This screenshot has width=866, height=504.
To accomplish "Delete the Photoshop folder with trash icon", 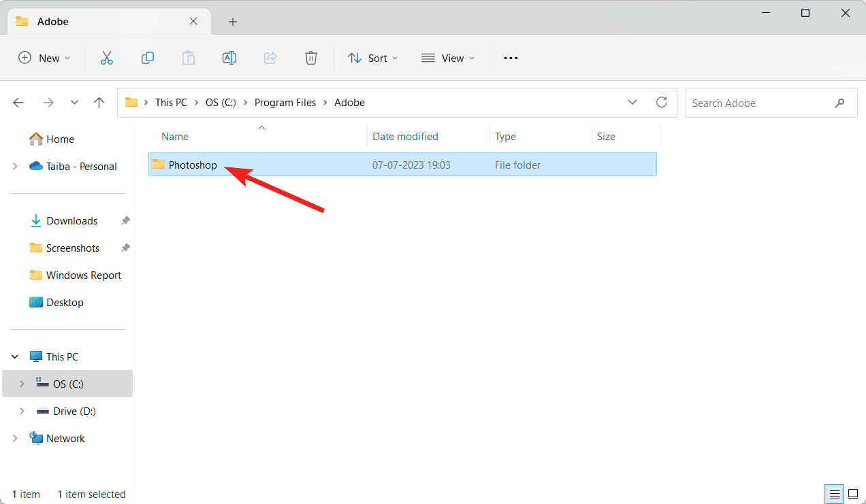I will [311, 58].
